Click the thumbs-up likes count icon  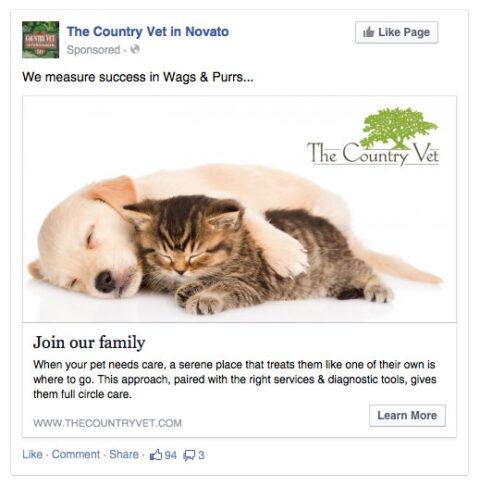(156, 455)
